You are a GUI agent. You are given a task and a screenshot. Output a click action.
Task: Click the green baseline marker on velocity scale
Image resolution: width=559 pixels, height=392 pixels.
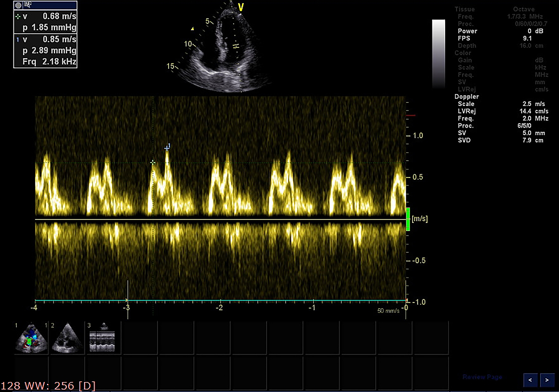click(408, 219)
